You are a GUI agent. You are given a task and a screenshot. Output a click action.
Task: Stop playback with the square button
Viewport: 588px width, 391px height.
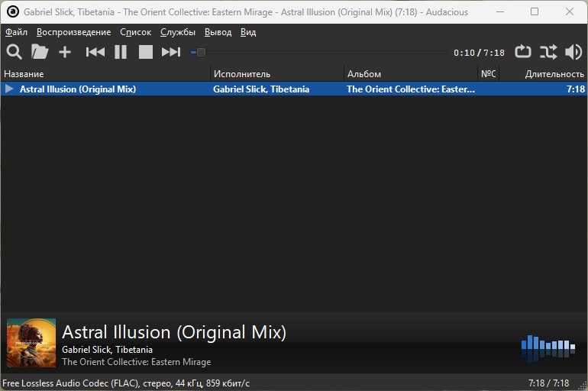point(146,52)
